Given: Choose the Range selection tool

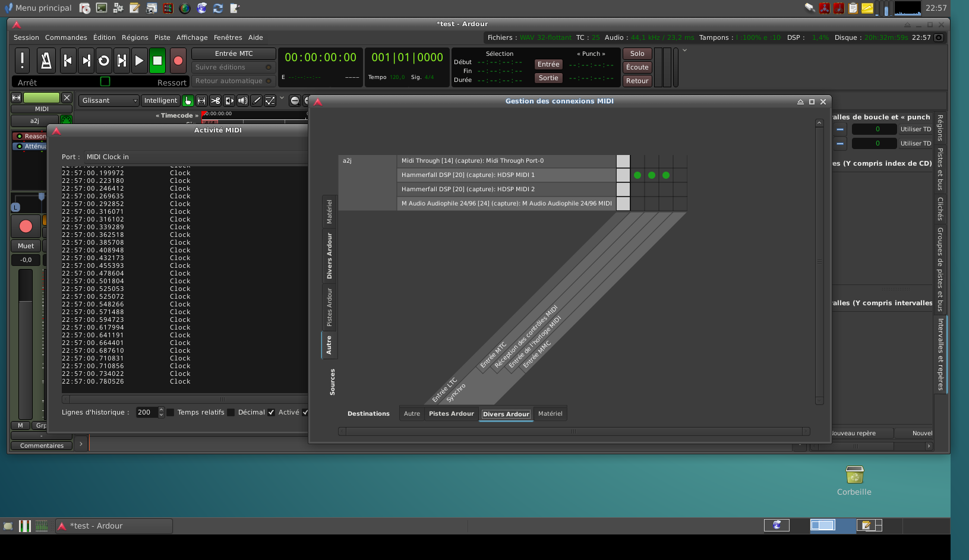Looking at the screenshot, I should point(201,101).
